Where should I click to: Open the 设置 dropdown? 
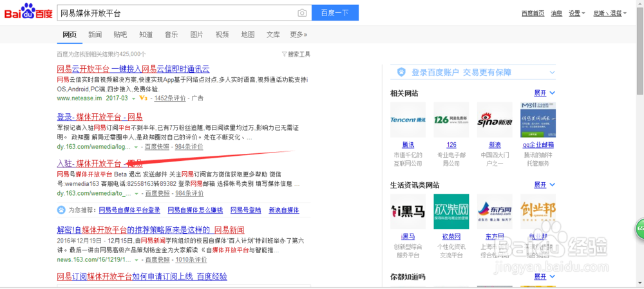[576, 14]
